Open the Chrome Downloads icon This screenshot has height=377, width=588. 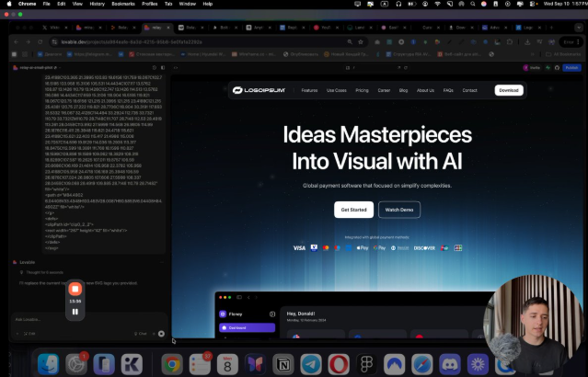pos(527,42)
